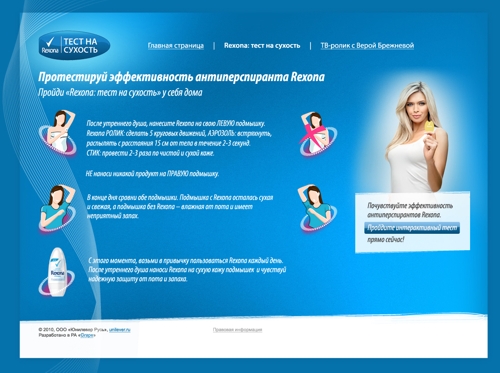Open 'ТВ-ролик с Верой Брежневой' link
Screen dimensions: 500x373
point(367,46)
